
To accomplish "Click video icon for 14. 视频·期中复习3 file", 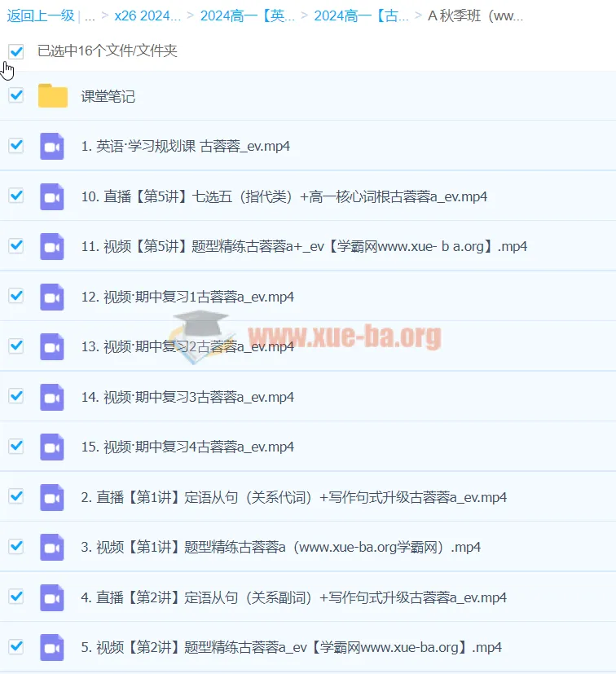I will [52, 397].
